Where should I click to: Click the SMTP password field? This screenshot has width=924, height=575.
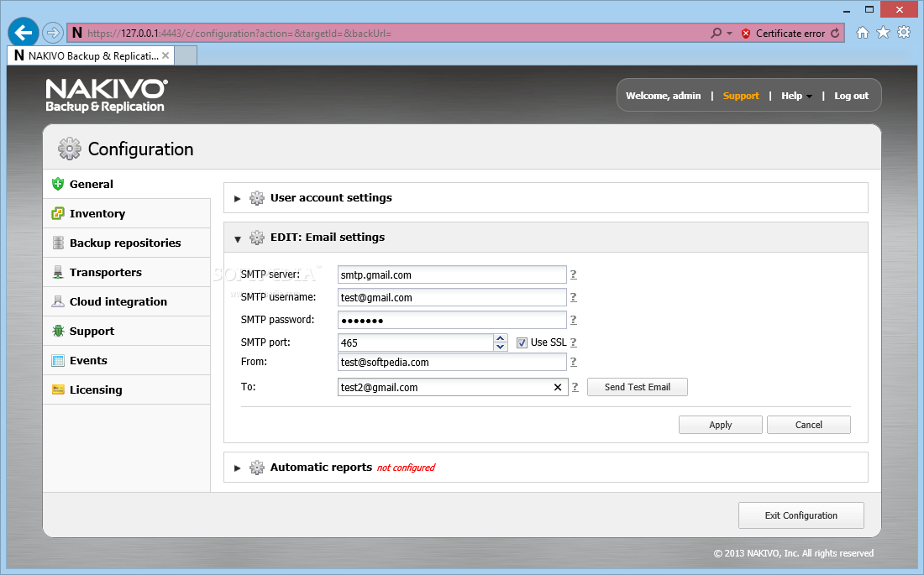[452, 320]
